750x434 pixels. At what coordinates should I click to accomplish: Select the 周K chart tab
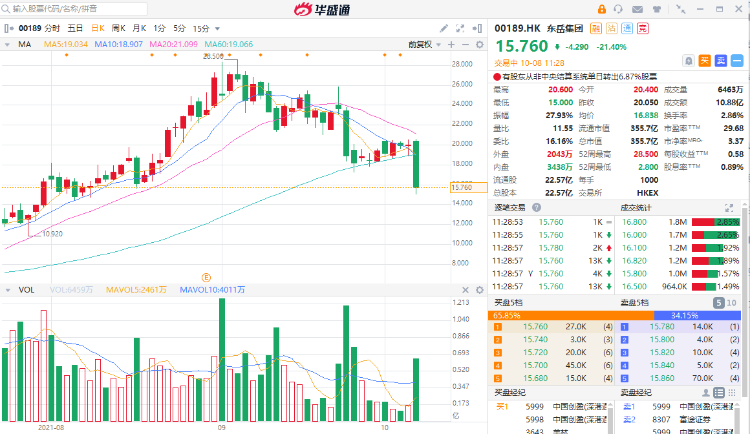pyautogui.click(x=118, y=28)
